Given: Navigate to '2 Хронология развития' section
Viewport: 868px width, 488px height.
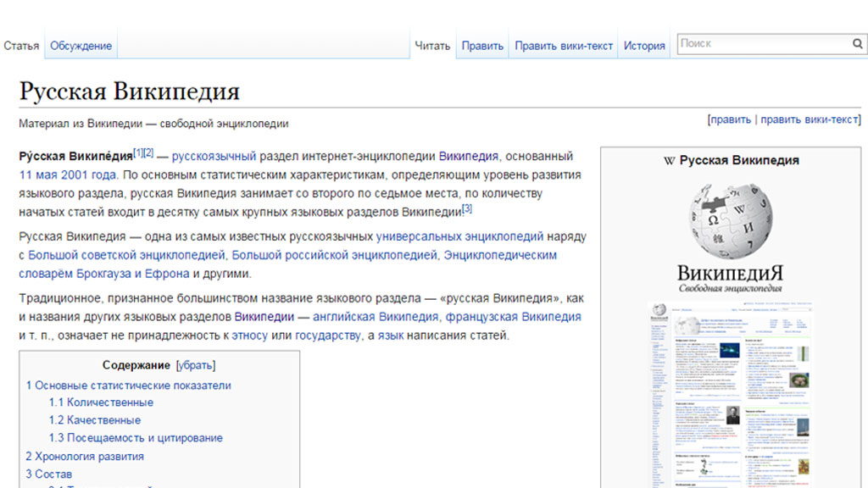Looking at the screenshot, I should (84, 456).
